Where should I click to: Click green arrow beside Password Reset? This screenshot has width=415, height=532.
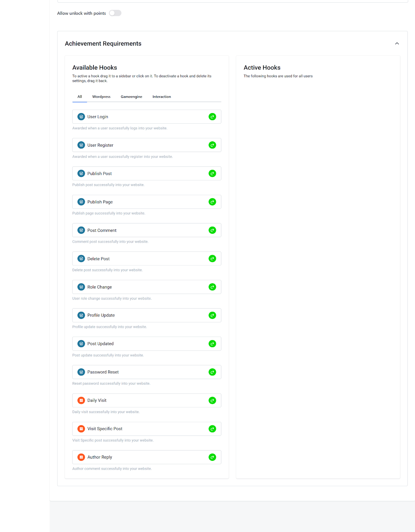tap(212, 372)
